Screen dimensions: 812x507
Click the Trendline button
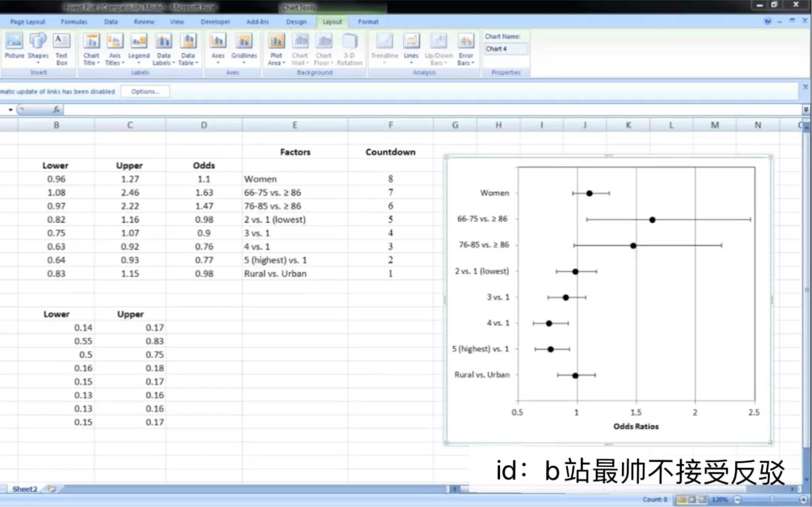click(384, 47)
